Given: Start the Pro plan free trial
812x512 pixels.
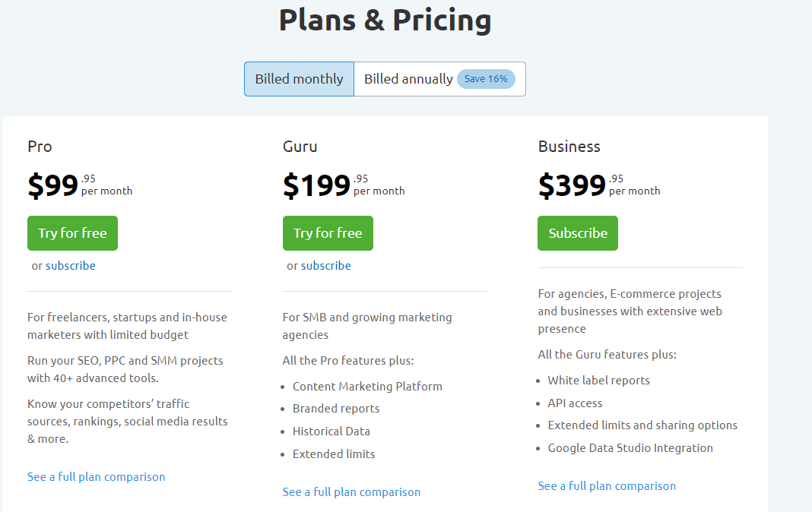Looking at the screenshot, I should (72, 233).
